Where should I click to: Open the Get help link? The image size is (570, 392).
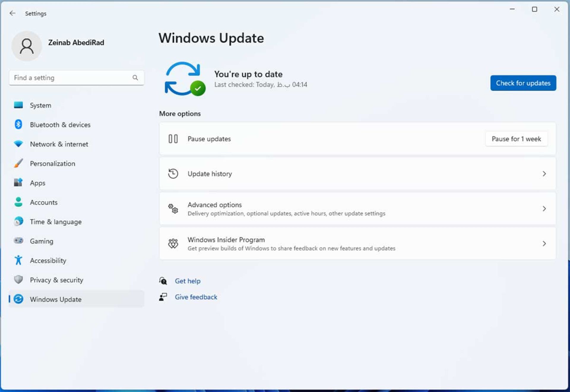point(188,281)
